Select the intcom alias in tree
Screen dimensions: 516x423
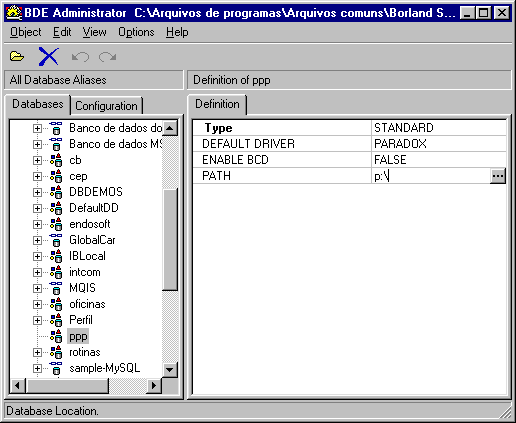coord(85,272)
